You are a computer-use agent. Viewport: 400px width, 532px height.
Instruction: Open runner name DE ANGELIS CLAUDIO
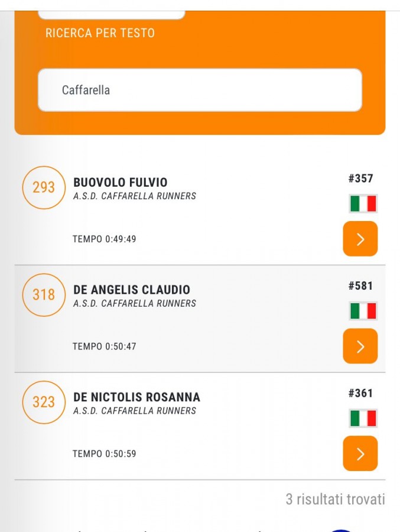132,290
